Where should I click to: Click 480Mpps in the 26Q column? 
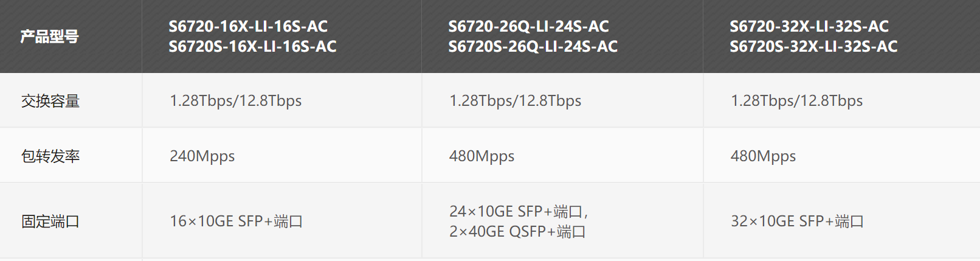(481, 156)
